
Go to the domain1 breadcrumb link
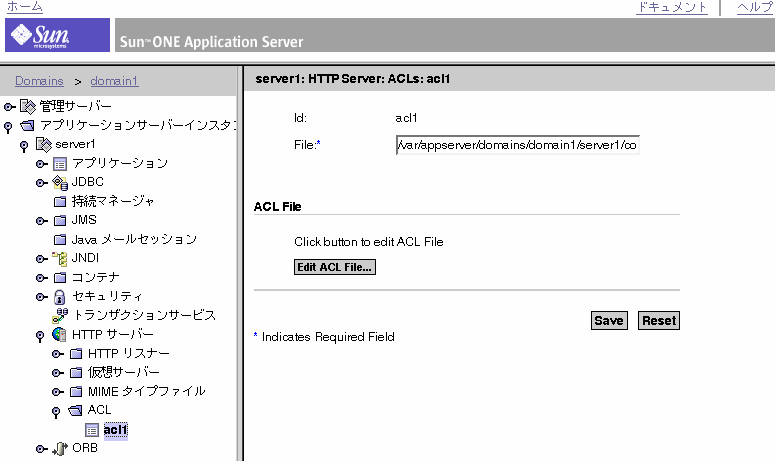point(114,81)
